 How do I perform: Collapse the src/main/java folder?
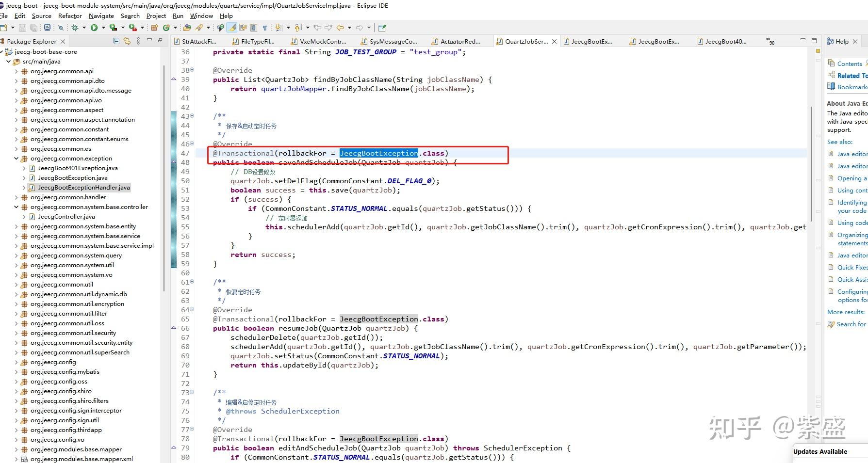tap(8, 62)
